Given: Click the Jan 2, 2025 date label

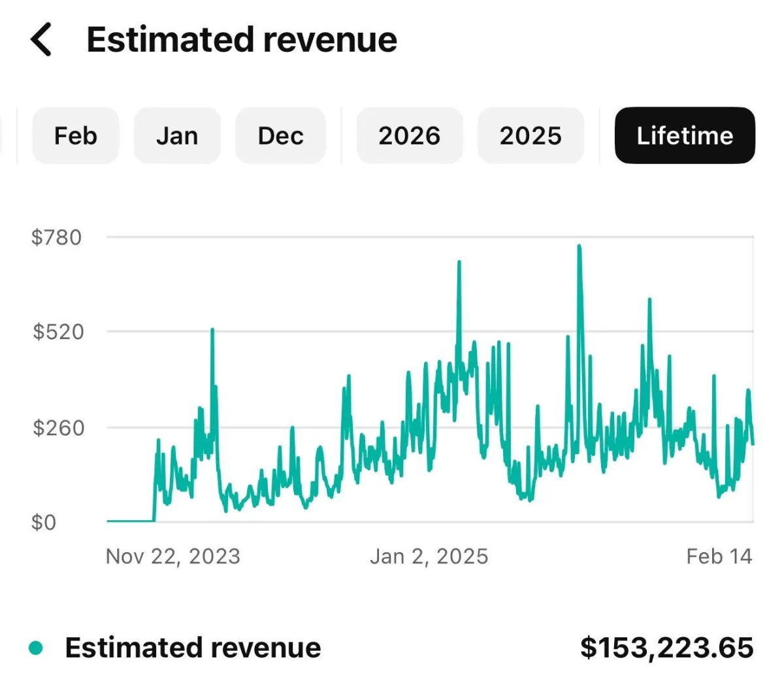Looking at the screenshot, I should [x=429, y=556].
